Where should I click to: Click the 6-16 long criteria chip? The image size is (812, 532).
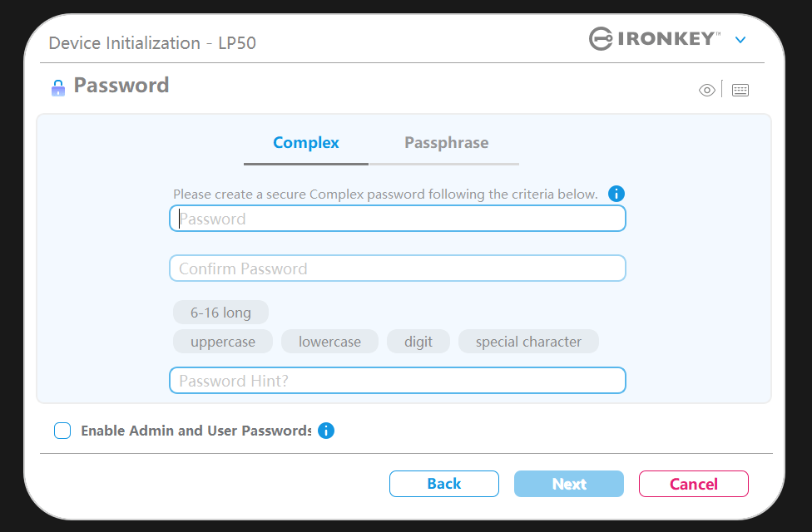220,313
